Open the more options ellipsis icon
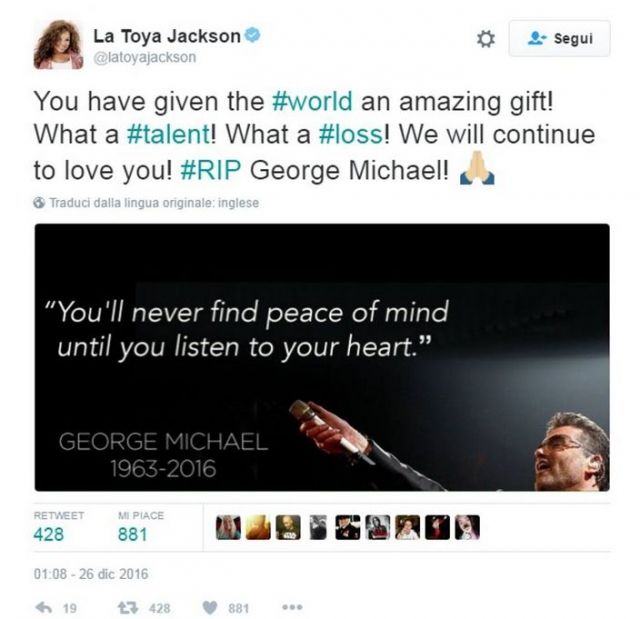The width and height of the screenshot is (640, 619). [x=293, y=607]
